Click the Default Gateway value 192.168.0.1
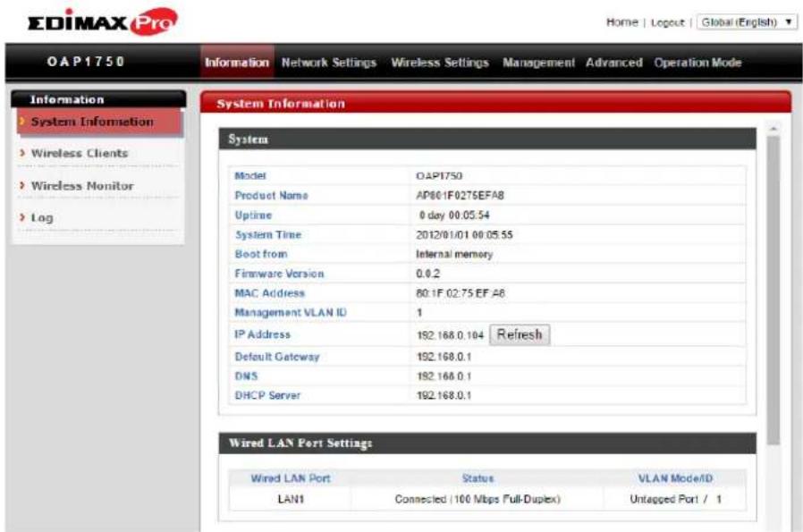This screenshot has height=532, width=803. point(444,357)
